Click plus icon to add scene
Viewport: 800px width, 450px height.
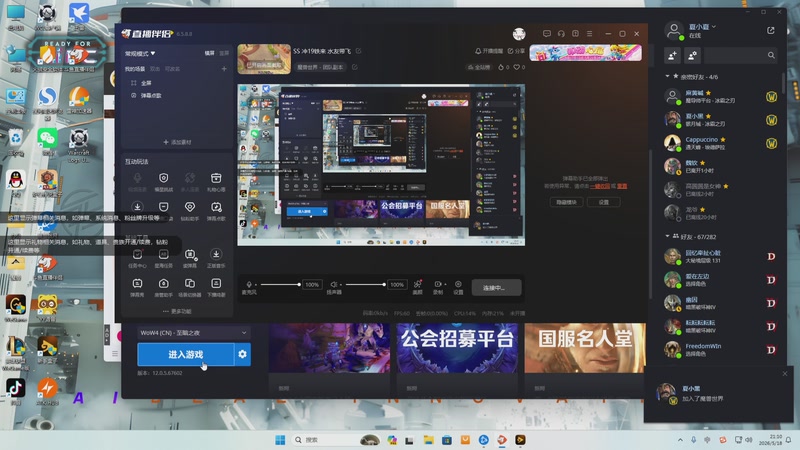(x=224, y=69)
